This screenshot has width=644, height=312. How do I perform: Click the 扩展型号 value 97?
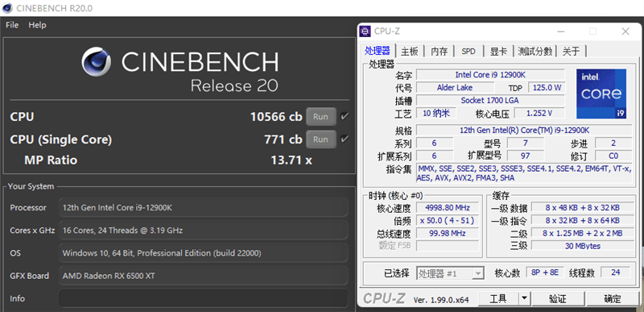(526, 156)
